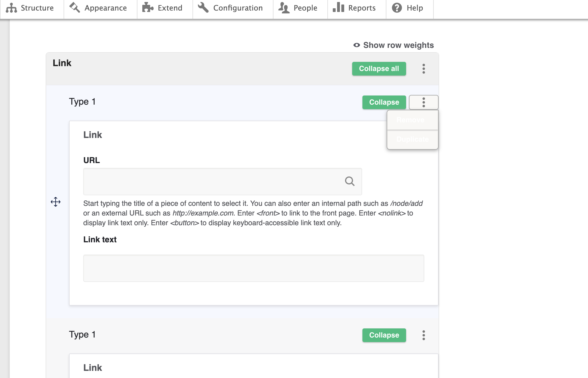Viewport: 588px width, 378px height.
Task: Select Duplicate from the open dropdown
Action: (x=412, y=139)
